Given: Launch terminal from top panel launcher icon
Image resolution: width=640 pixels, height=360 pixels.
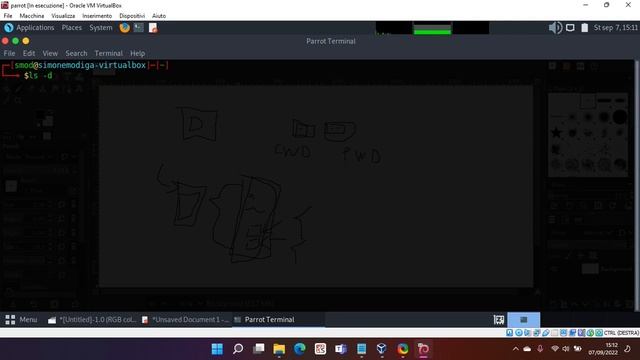Looking at the screenshot, I should coord(139,28).
